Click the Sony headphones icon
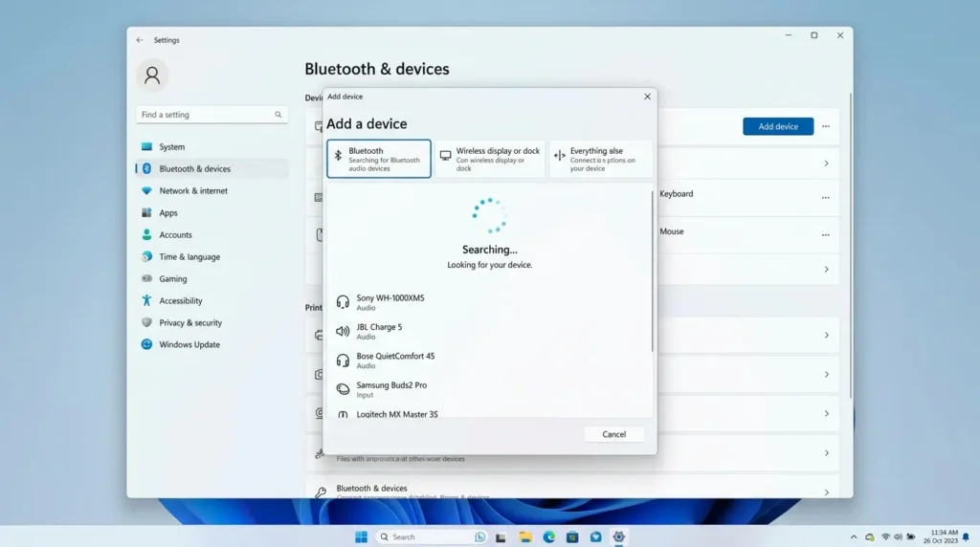Viewport: 980px width, 547px height. (x=343, y=302)
